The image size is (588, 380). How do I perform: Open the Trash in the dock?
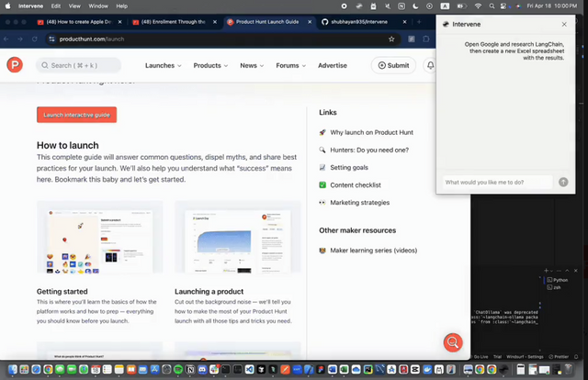click(x=568, y=370)
